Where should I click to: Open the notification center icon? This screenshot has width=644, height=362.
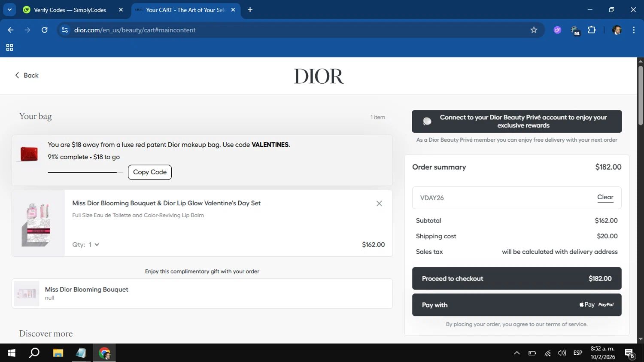[x=630, y=353]
